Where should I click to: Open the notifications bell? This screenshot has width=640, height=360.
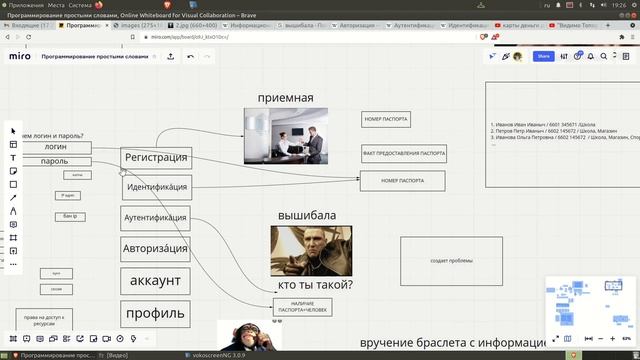point(591,56)
